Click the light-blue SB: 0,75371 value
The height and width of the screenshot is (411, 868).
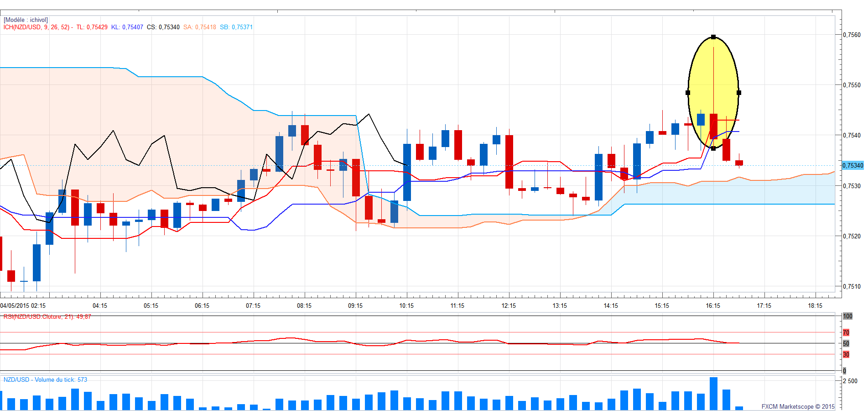tap(236, 27)
